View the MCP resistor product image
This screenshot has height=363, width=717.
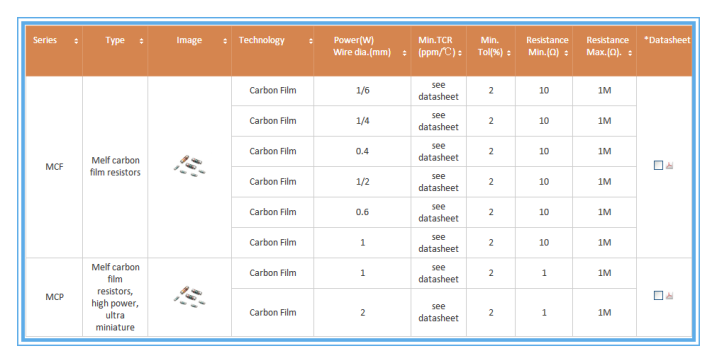pos(189,297)
